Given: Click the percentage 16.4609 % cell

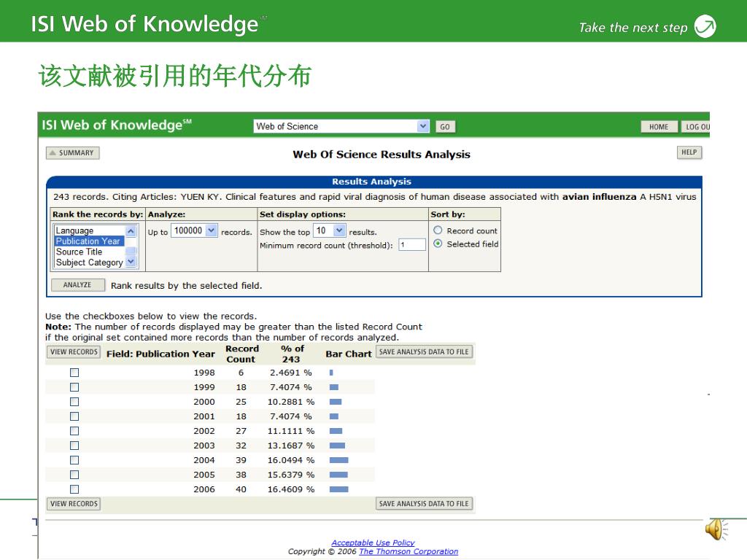Looking at the screenshot, I should pos(291,489).
